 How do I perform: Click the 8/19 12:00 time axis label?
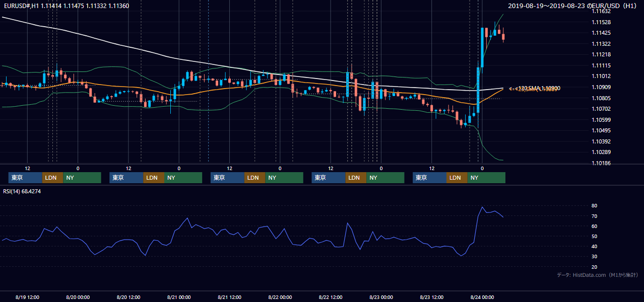27,297
